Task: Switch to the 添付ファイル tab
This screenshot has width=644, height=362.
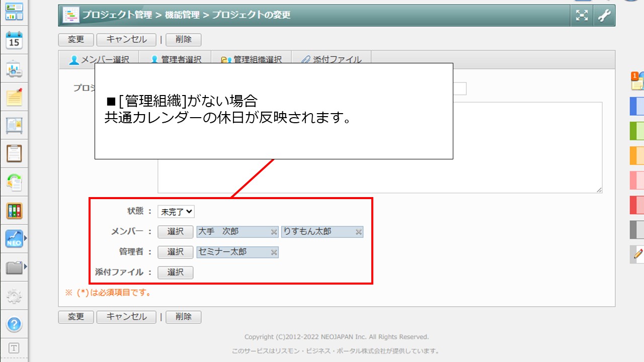Action: (x=332, y=59)
